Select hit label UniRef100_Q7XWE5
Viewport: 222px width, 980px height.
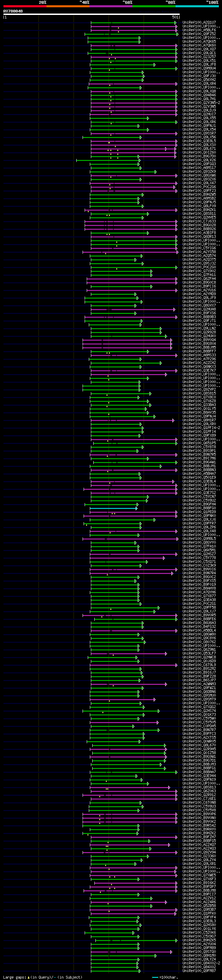(x=199, y=875)
